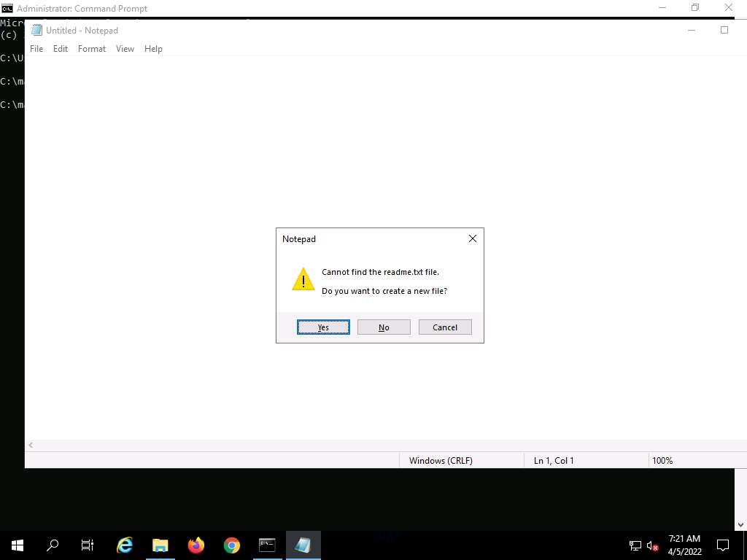Open the View menu
Image resolution: width=747 pixels, height=560 pixels.
(x=125, y=49)
